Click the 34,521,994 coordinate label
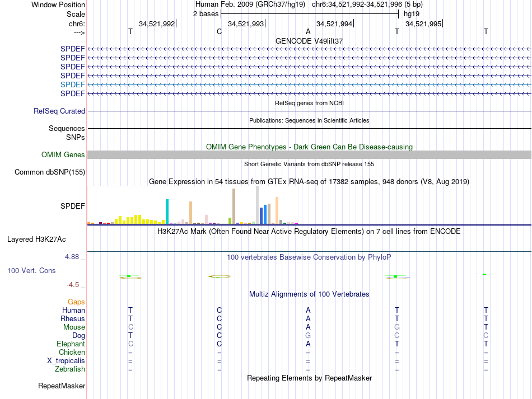The height and width of the screenshot is (399, 532). [334, 24]
